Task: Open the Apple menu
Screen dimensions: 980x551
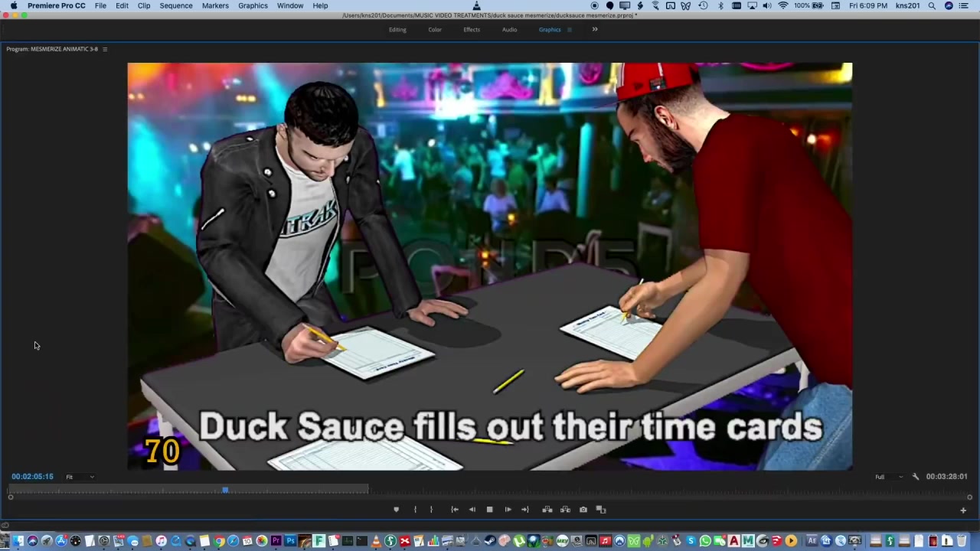Action: pos(13,5)
